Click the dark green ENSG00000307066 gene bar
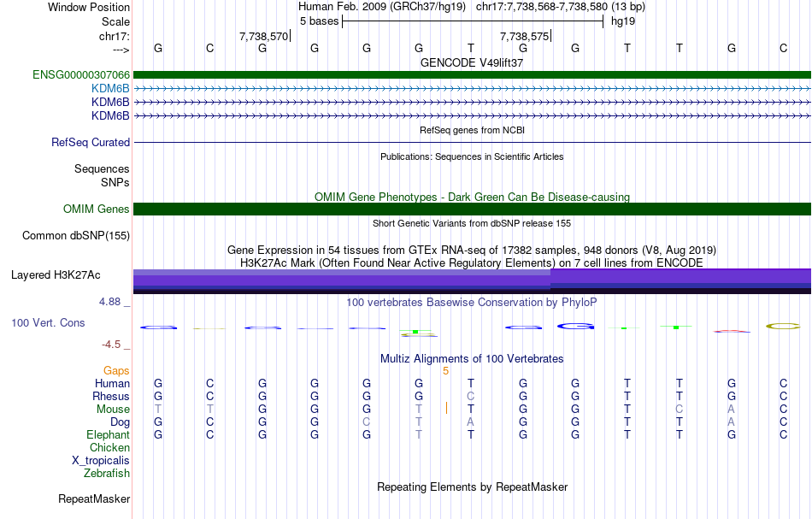Viewport: 812px width, 519px height. [472, 75]
